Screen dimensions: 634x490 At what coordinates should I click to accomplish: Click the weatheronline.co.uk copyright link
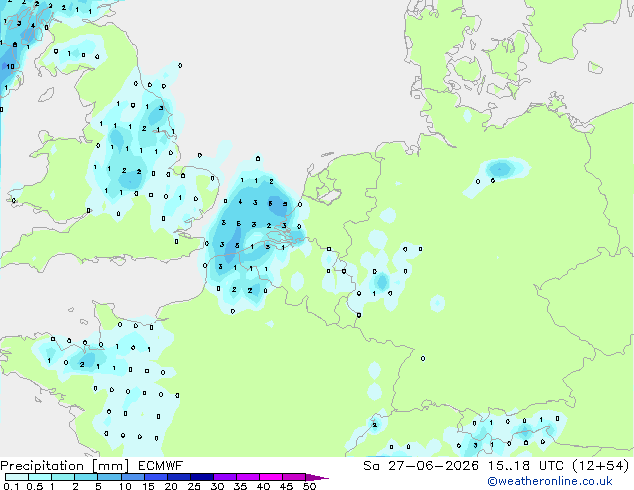[550, 481]
